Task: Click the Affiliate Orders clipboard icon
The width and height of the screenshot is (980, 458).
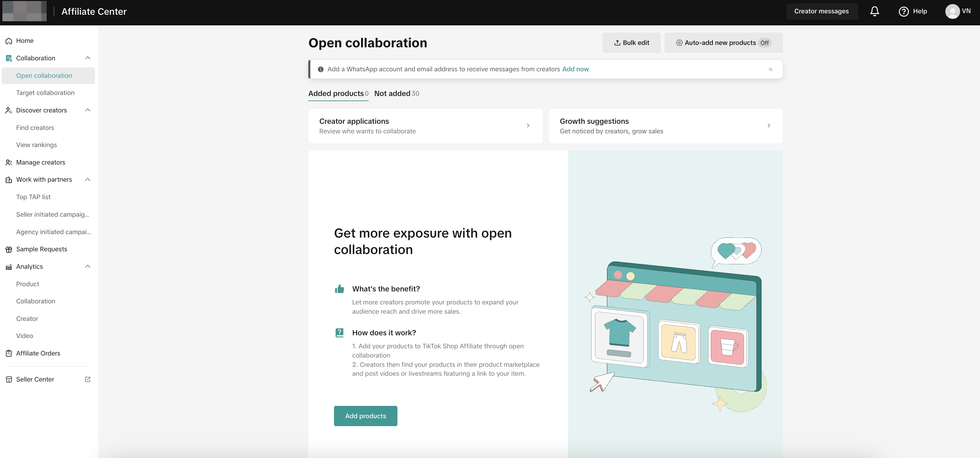Action: tap(9, 353)
